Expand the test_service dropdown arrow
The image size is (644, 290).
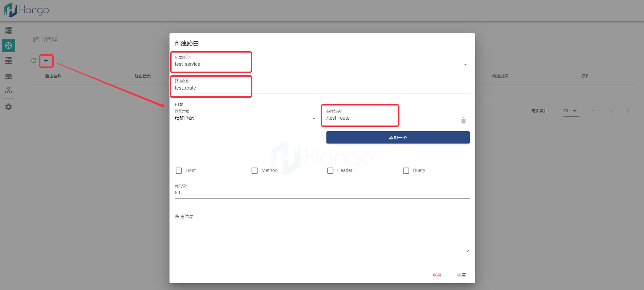tap(465, 64)
